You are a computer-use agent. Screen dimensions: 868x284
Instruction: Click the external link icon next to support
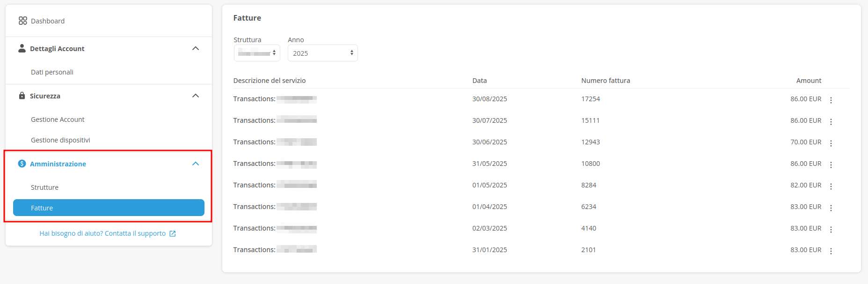click(x=172, y=233)
